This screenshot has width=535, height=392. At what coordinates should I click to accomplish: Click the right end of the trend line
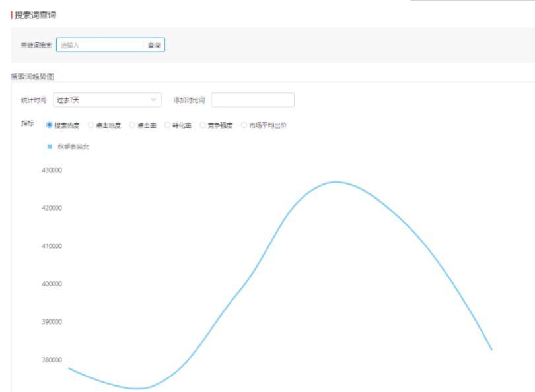[491, 349]
